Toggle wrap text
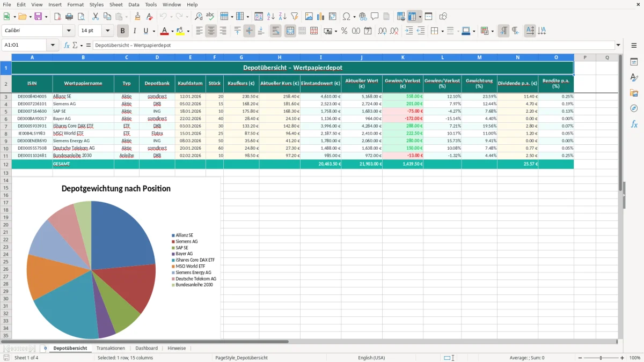Screen dimensions: 644x362 pyautogui.click(x=276, y=31)
